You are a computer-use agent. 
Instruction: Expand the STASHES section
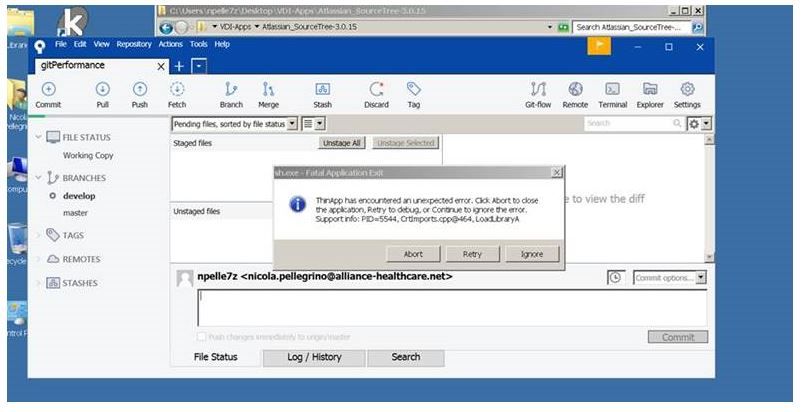38,283
